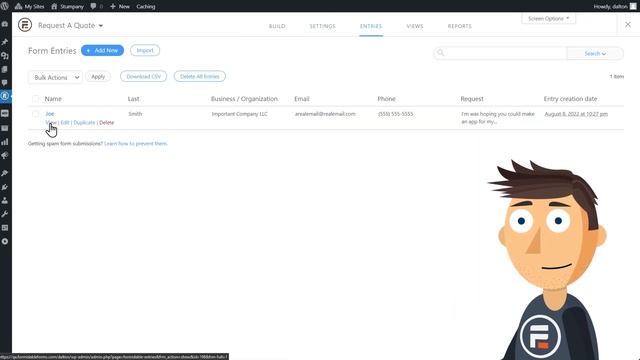
Task: Open the Comments sidebar icon
Action: pos(5,83)
